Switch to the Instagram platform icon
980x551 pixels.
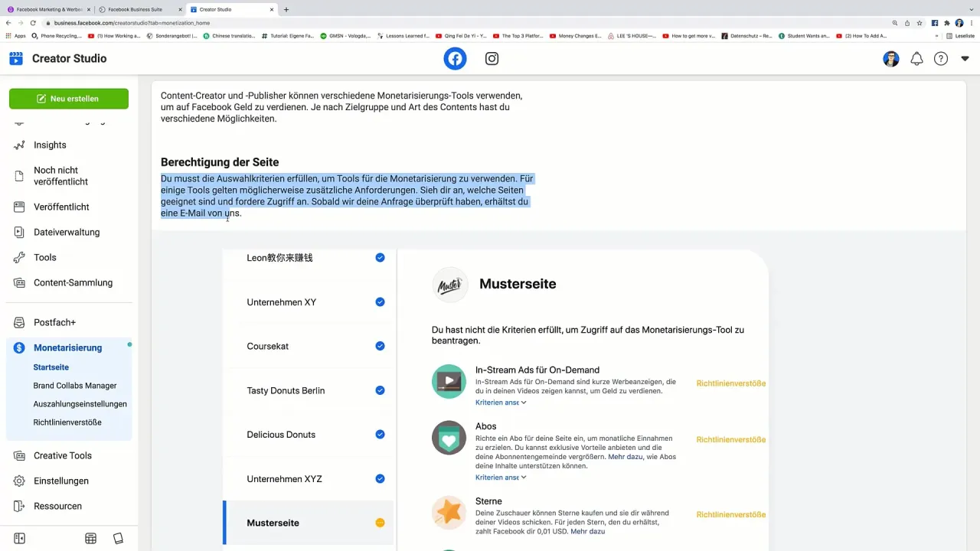pyautogui.click(x=492, y=59)
